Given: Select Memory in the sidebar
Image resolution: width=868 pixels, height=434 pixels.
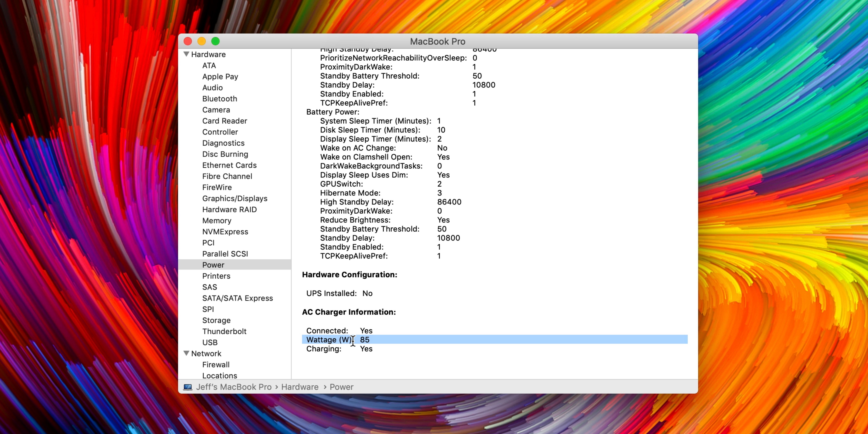Looking at the screenshot, I should 217,221.
